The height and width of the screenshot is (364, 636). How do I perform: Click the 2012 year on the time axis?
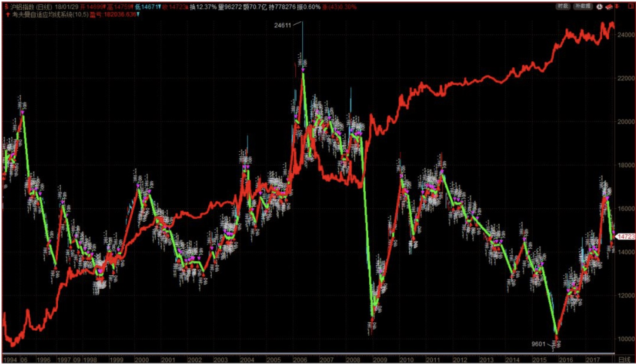[460, 360]
